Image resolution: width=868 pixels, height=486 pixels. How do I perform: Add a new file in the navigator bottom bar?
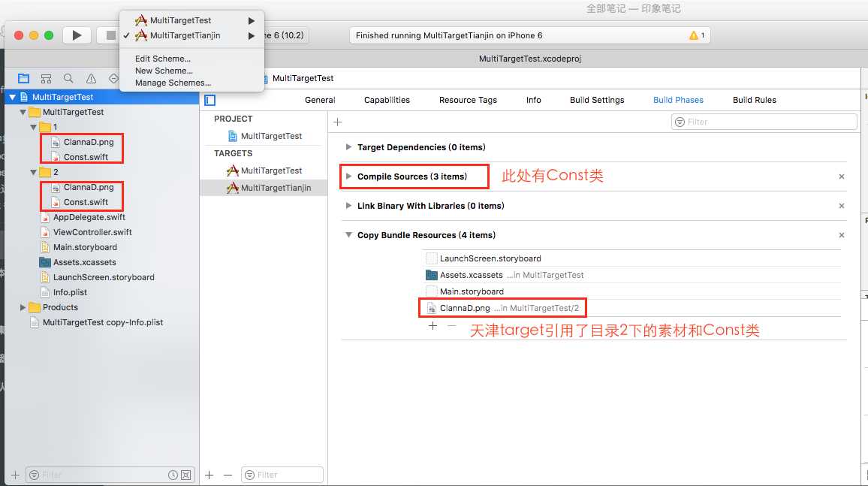15,475
